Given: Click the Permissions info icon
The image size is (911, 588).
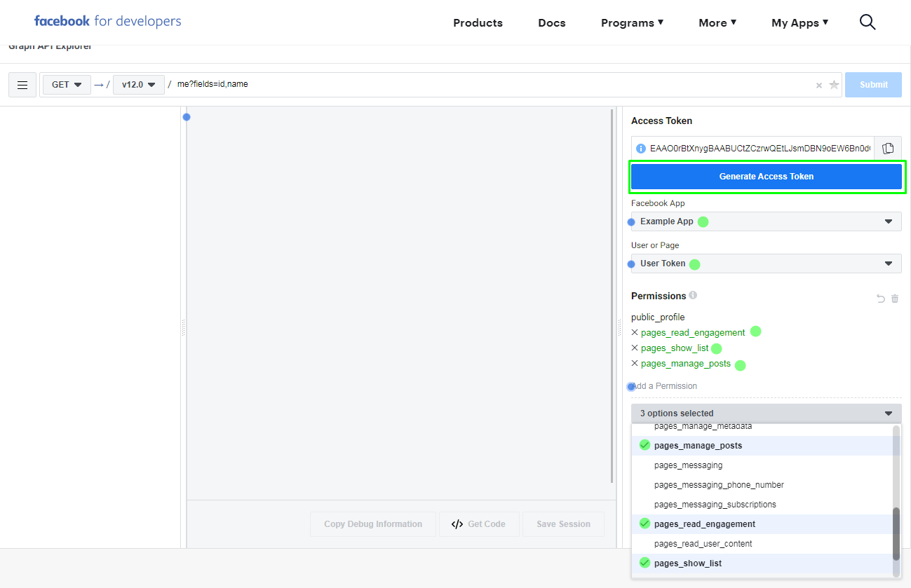Looking at the screenshot, I should (693, 295).
